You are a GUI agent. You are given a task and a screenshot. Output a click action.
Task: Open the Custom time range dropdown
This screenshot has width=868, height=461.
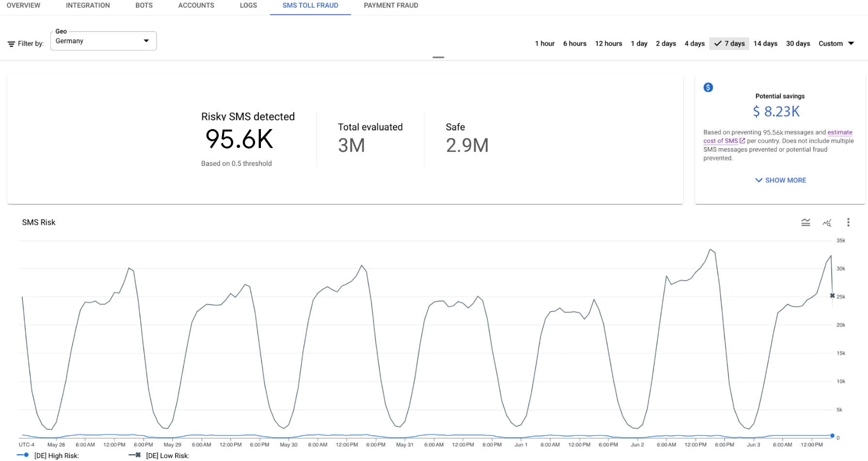[x=836, y=44]
